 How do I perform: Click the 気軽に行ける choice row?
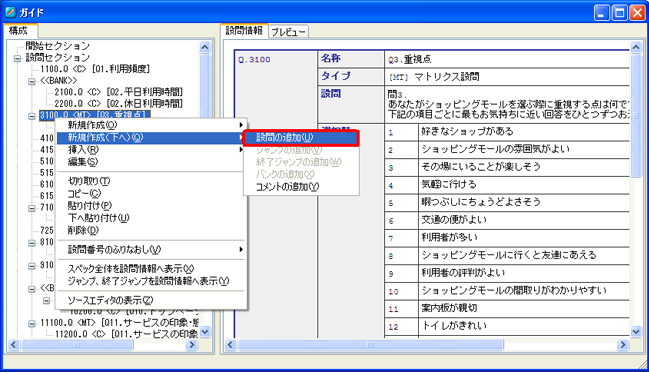tap(507, 185)
